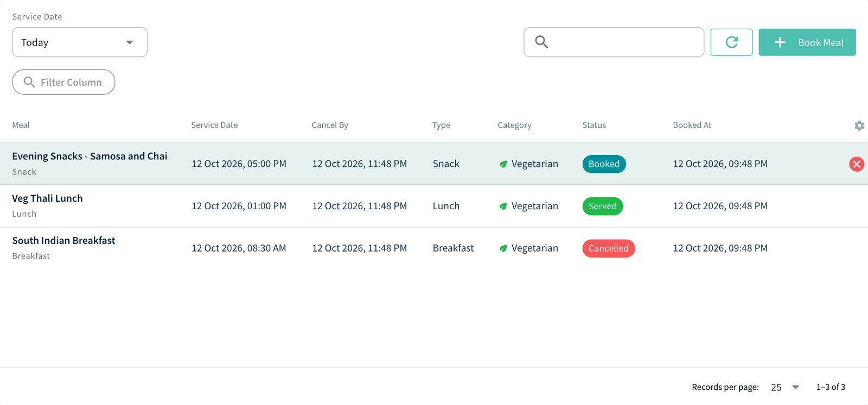Click service date 12 Oct 2026, 08:30 AM
Image resolution: width=868 pixels, height=405 pixels.
[x=239, y=248]
